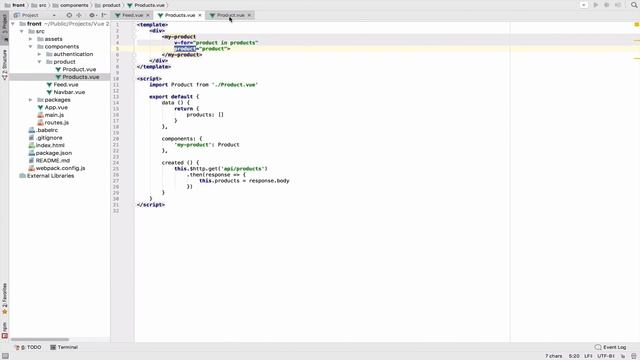
Task: Click the import path './Product.vue' in editor
Action: (x=234, y=85)
